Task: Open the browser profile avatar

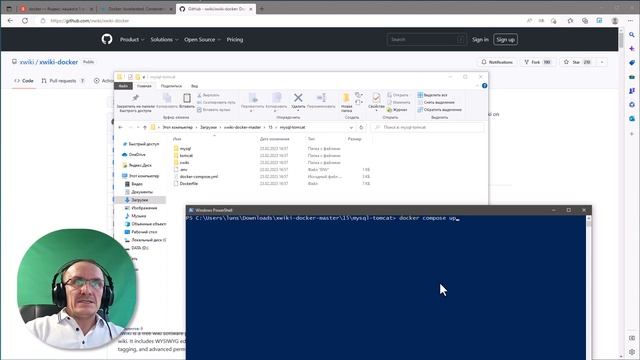Action: [615, 20]
